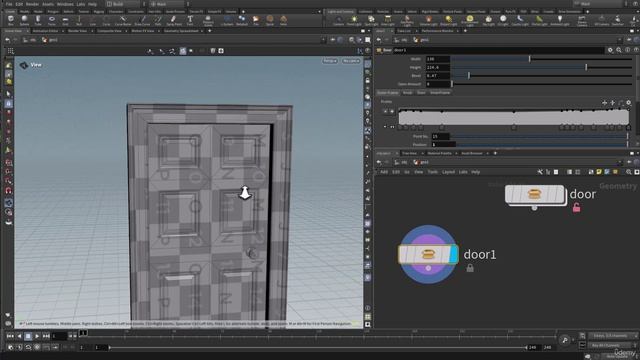This screenshot has height=360, width=640.
Task: Add an Area Light from the shelf
Action: coord(387,20)
